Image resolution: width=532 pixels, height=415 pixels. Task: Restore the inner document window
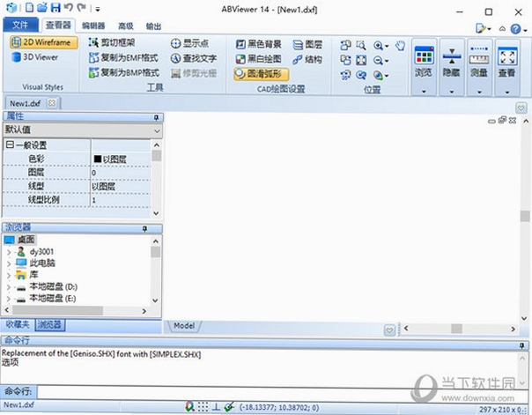click(502, 120)
